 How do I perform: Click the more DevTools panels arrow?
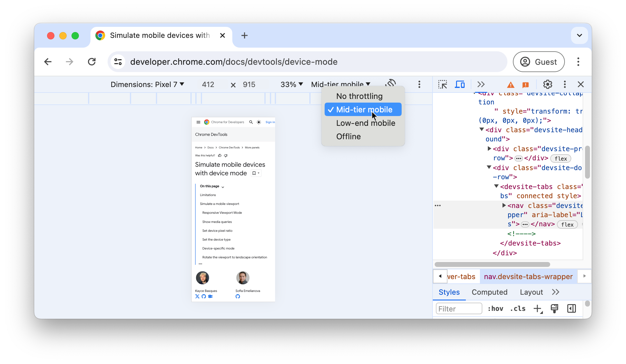coord(480,85)
